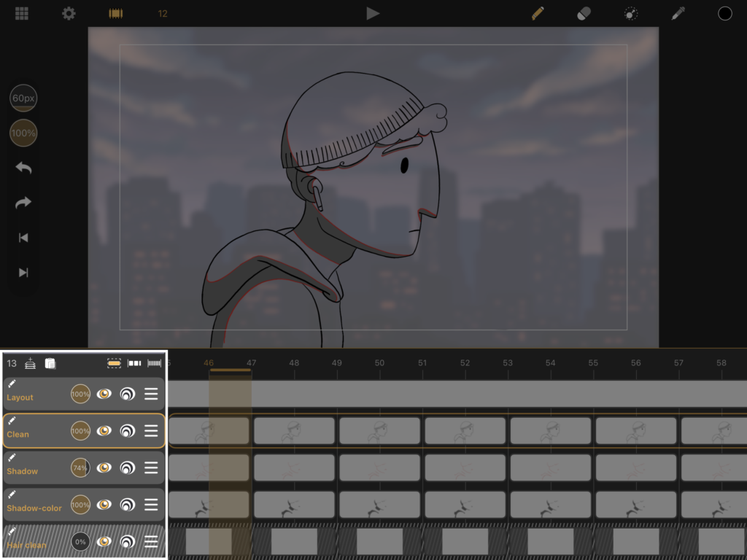Screen dimensions: 747x560
Task: Adjust the 100% brush opacity control
Action: [x=23, y=133]
